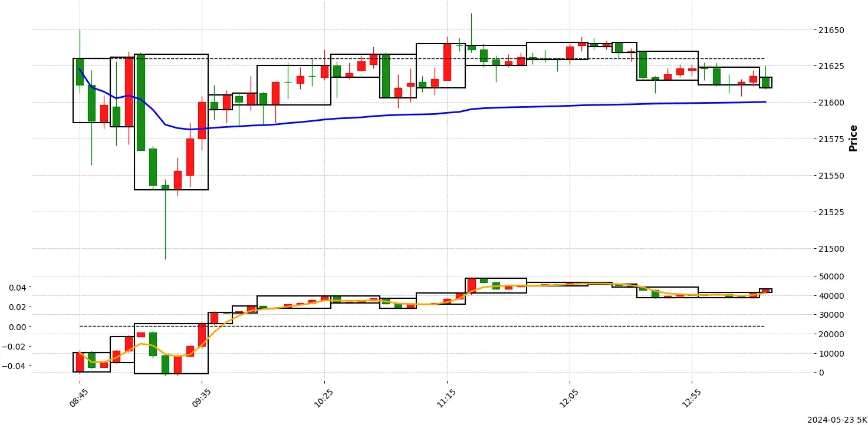
Task: Click the rotated Price axis title
Action: click(x=853, y=138)
